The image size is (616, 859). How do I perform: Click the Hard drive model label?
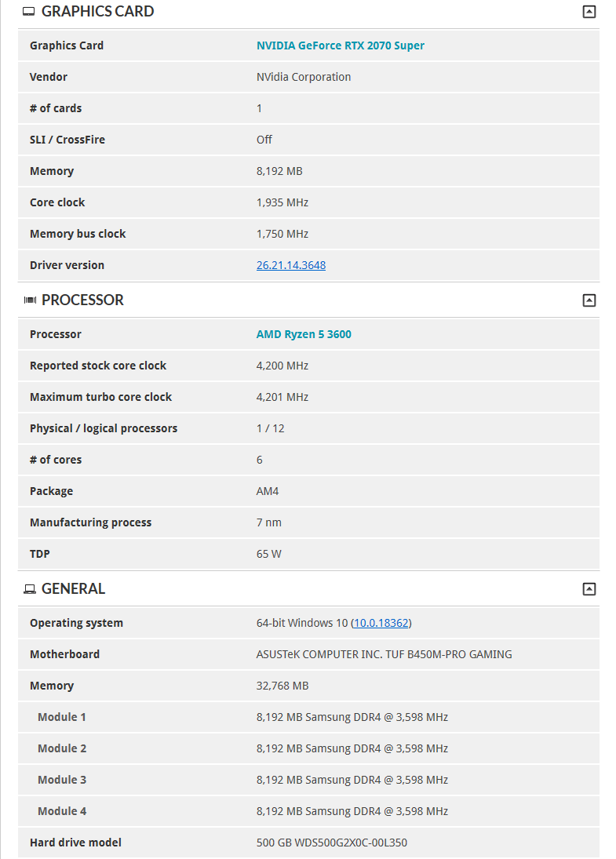[x=75, y=843]
